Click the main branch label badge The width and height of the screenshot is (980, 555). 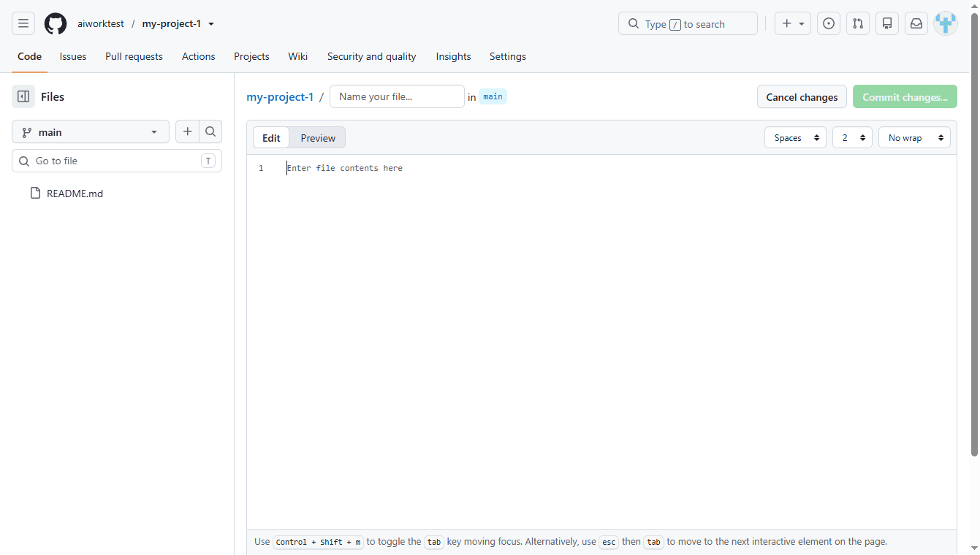pos(493,96)
